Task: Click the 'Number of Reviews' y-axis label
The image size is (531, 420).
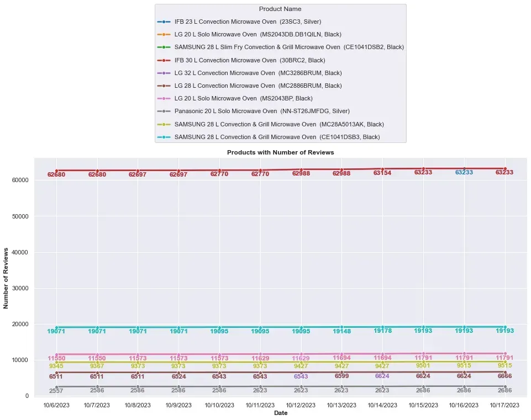Action: tap(6, 278)
